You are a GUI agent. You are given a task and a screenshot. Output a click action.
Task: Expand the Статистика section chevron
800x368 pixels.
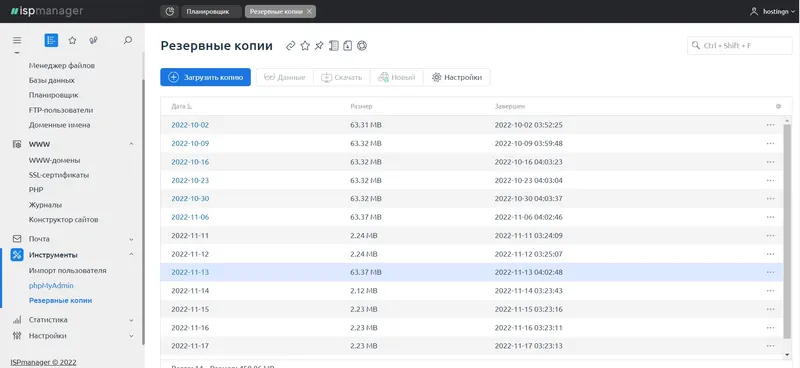(x=131, y=320)
